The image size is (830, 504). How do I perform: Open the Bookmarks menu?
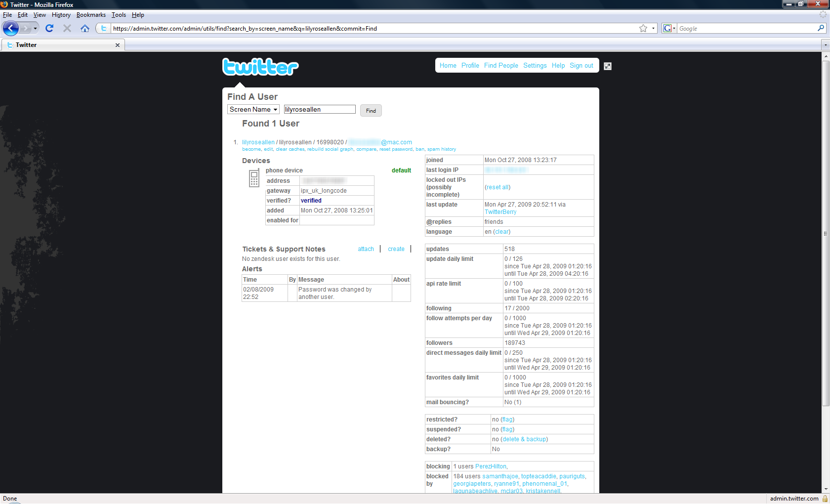(91, 15)
